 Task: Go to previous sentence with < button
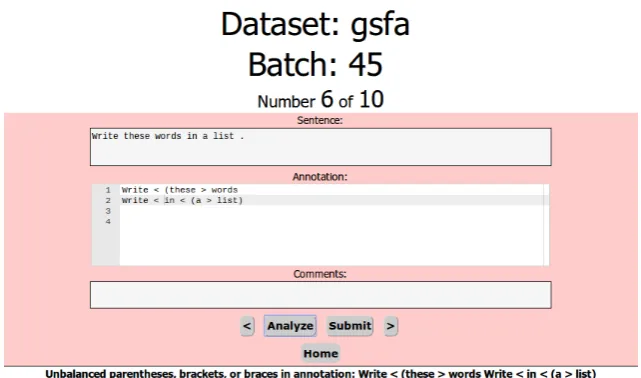(247, 326)
